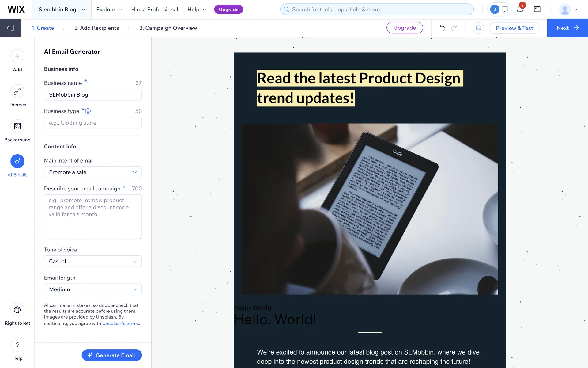Open the Background settings icon
Screen dimensions: 588x368
(x=17, y=126)
